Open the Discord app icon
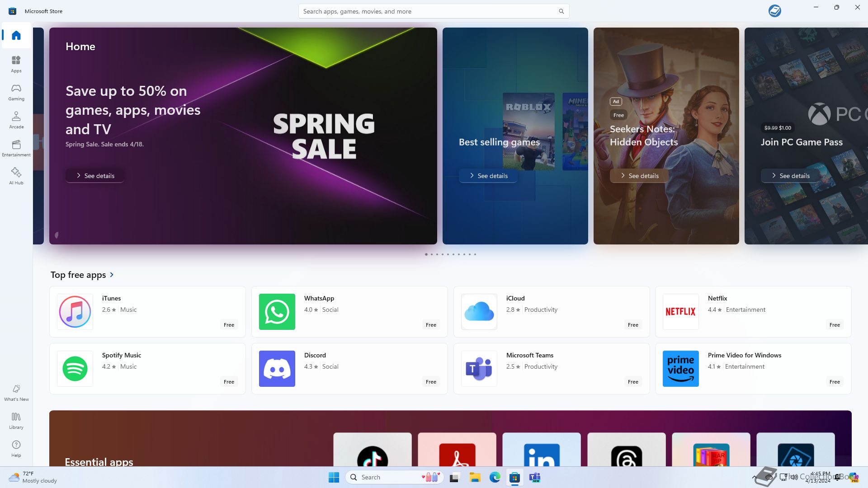The height and width of the screenshot is (488, 868). click(277, 369)
